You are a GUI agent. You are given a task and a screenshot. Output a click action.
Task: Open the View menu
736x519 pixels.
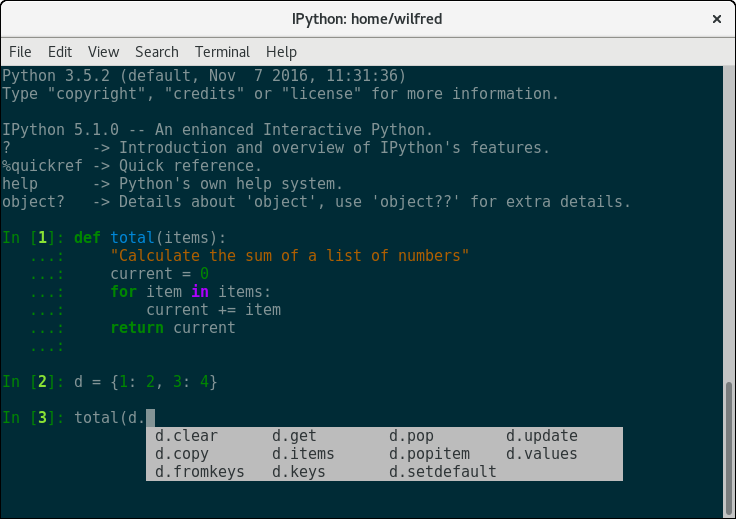pyautogui.click(x=103, y=52)
